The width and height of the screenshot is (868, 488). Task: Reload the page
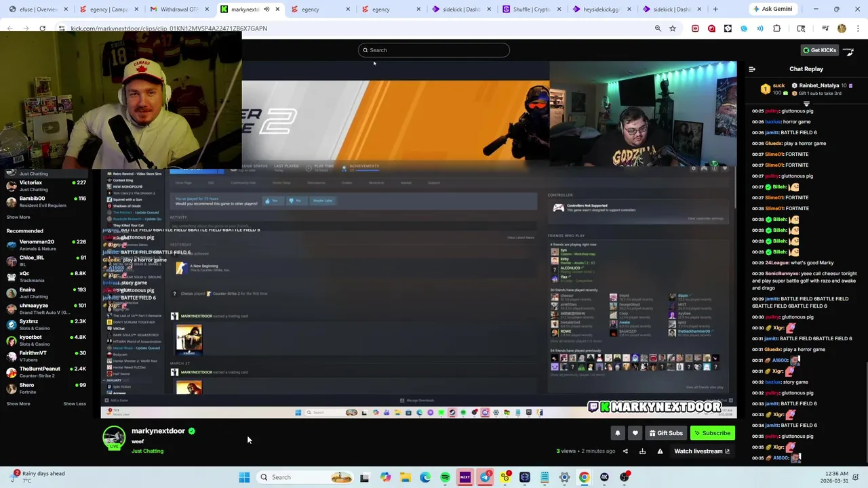(x=42, y=28)
